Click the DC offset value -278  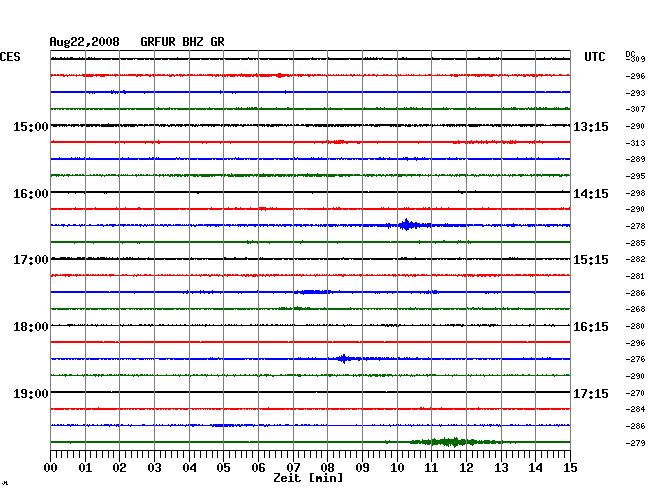coord(635,226)
